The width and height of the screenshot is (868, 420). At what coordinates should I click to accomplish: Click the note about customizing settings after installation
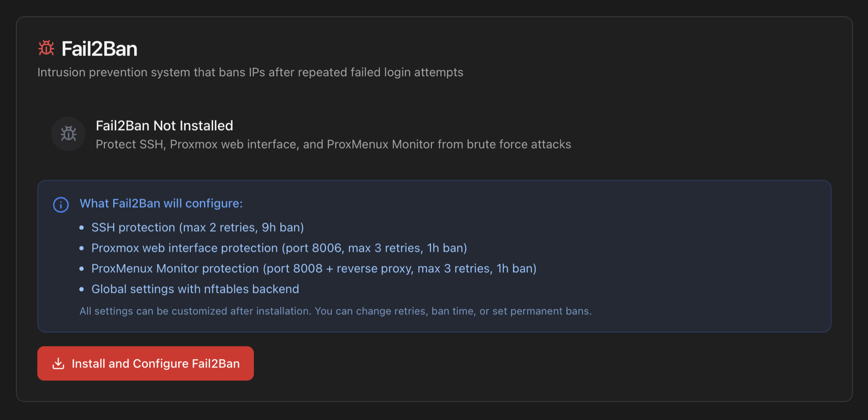coord(335,311)
